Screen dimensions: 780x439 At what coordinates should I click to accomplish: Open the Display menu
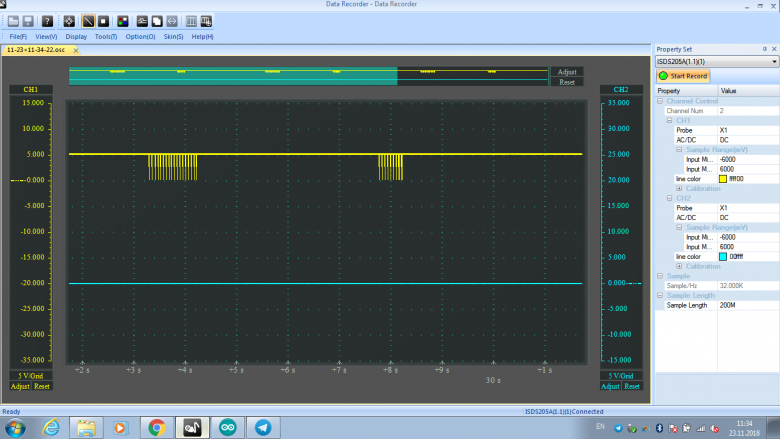[x=76, y=37]
